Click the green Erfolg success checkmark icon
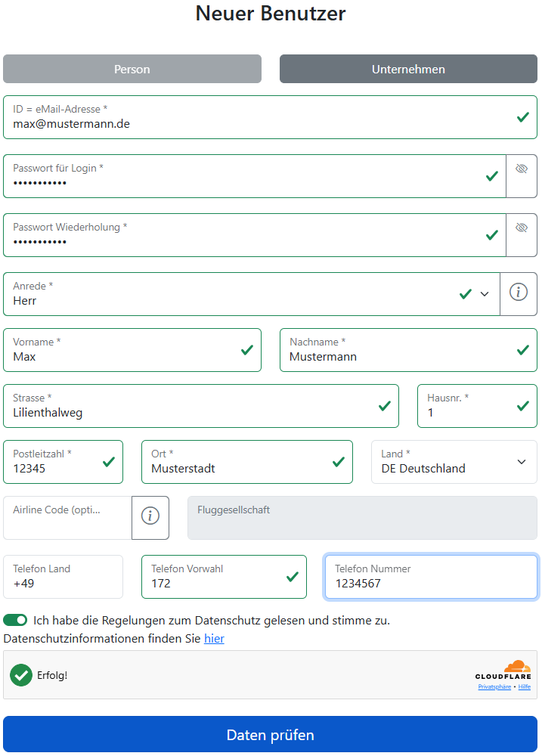 21,675
